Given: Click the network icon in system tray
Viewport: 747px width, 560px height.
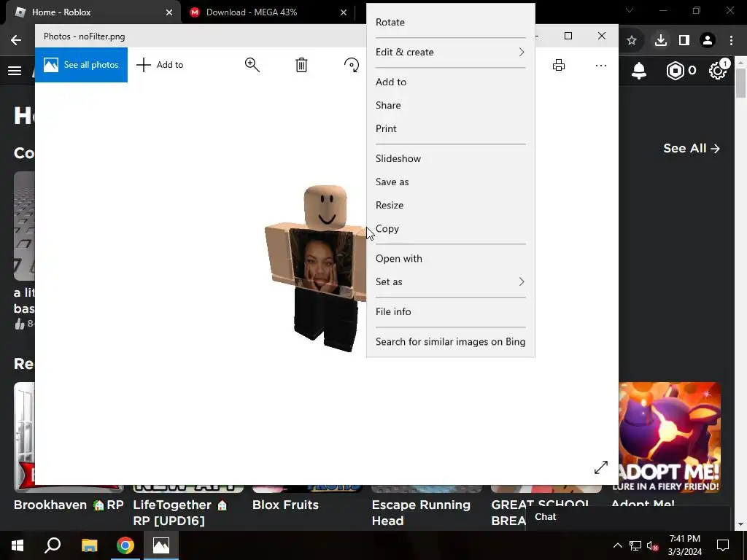Looking at the screenshot, I should (635, 545).
